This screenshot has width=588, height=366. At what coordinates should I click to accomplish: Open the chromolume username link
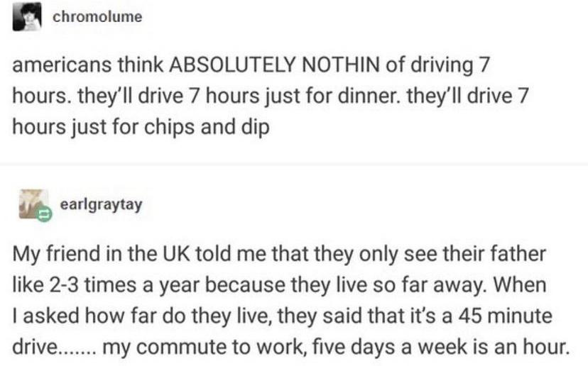[x=97, y=17]
